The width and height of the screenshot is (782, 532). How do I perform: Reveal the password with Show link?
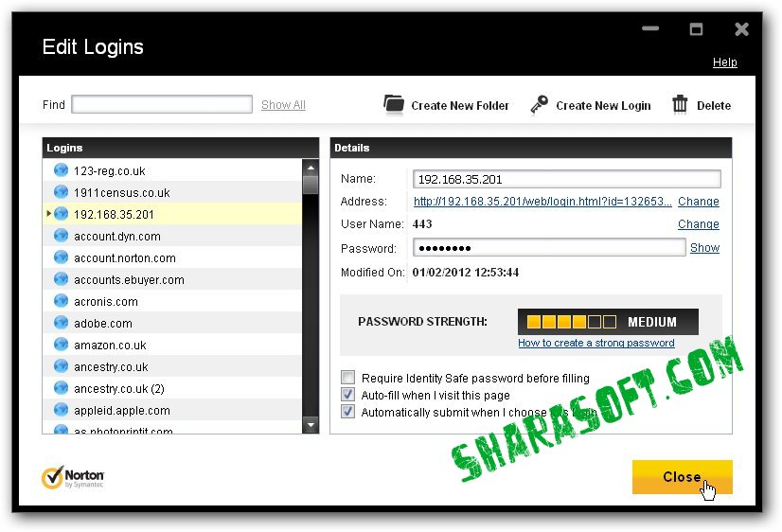pyautogui.click(x=704, y=248)
